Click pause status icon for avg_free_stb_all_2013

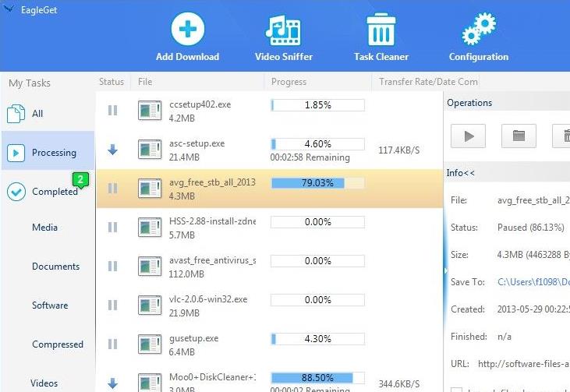pyautogui.click(x=113, y=188)
